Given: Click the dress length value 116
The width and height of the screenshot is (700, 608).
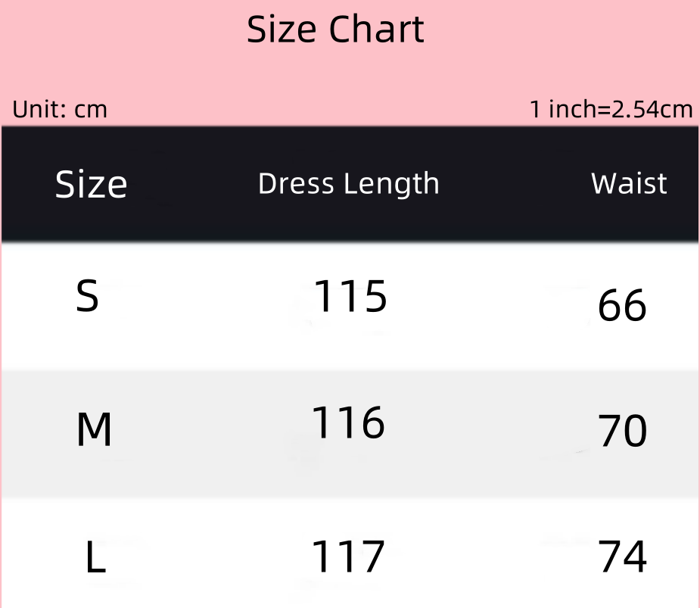Looking at the screenshot, I should [x=348, y=423].
